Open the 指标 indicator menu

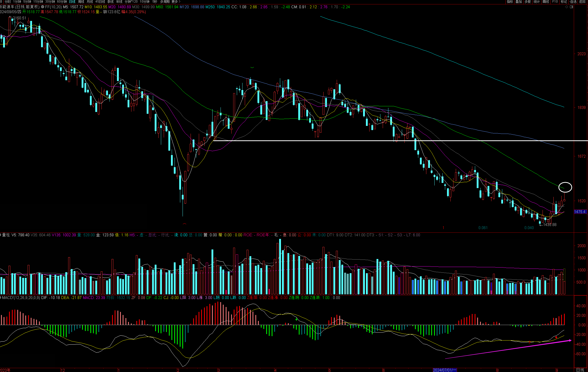click(510, 2)
